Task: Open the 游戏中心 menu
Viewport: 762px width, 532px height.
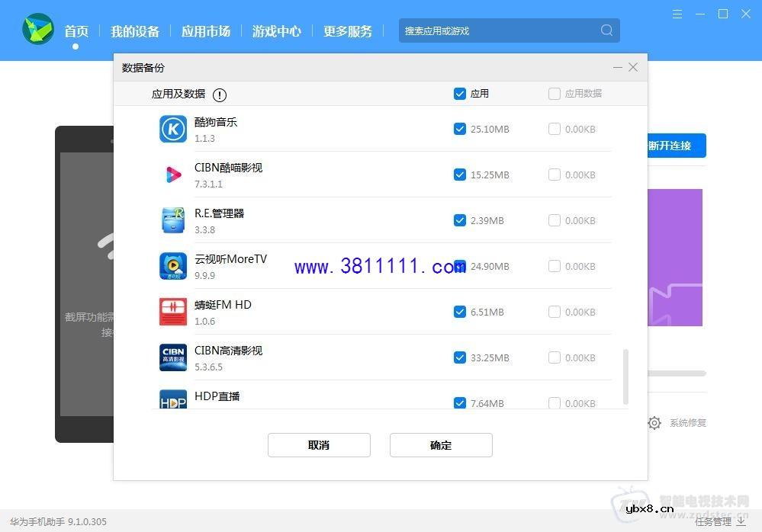Action: point(276,31)
